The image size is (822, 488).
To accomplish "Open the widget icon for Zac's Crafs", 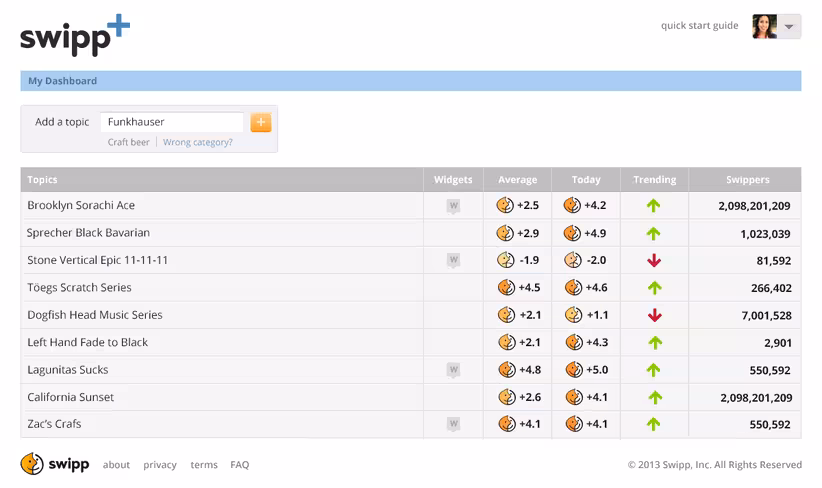I will point(453,424).
